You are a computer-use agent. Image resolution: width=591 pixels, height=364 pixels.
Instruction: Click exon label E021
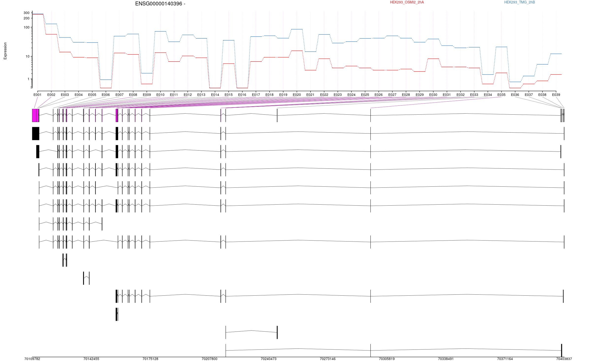pyautogui.click(x=310, y=95)
